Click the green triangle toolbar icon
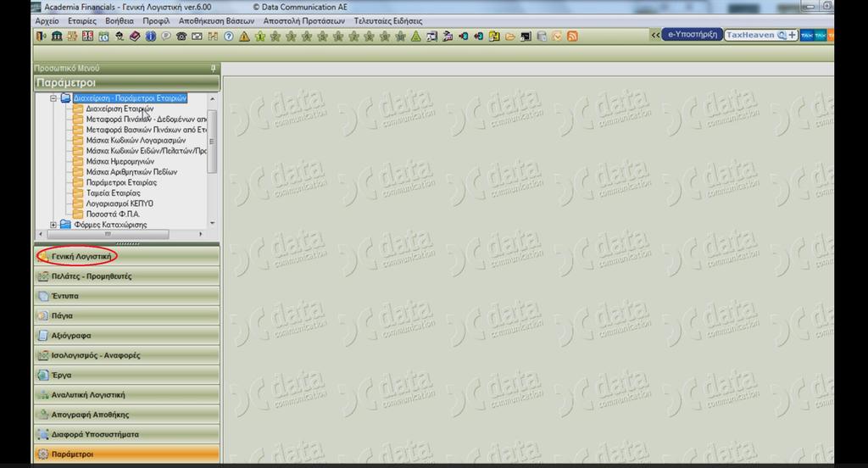The height and width of the screenshot is (468, 868). [x=415, y=36]
